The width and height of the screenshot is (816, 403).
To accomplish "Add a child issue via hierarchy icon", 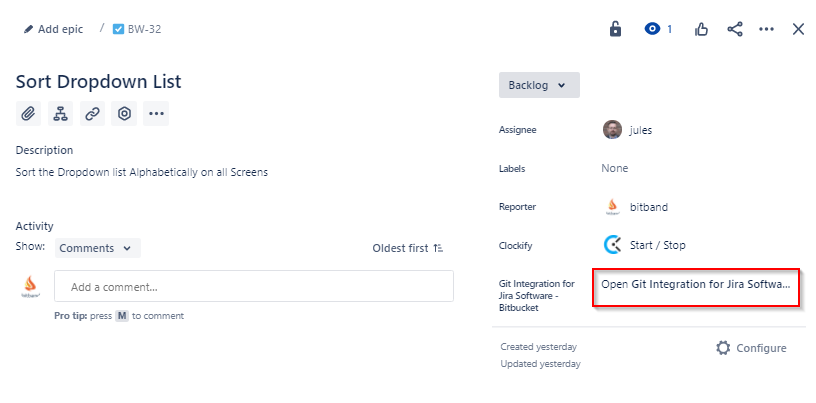I will (60, 114).
